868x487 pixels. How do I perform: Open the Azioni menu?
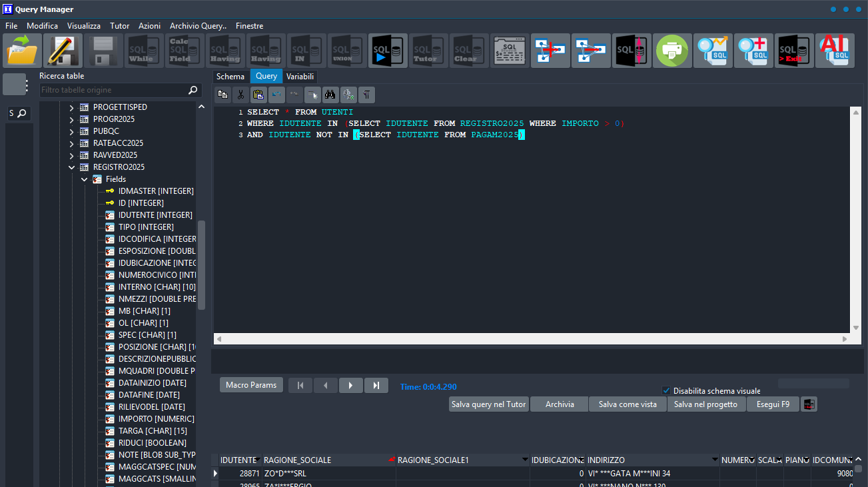click(150, 26)
